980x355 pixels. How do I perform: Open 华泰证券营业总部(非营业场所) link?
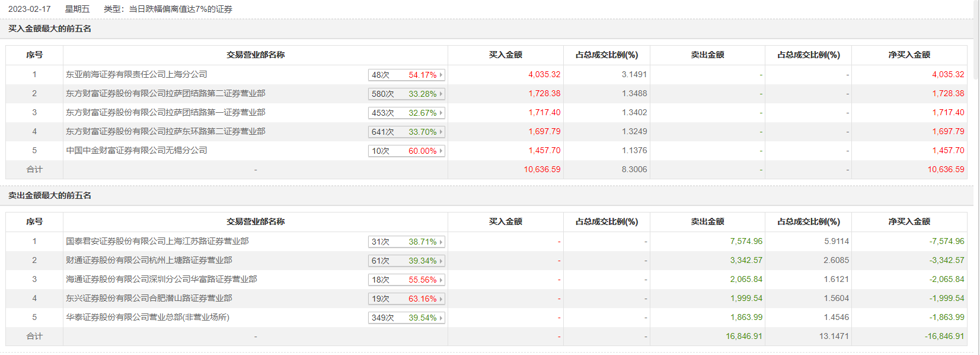(x=148, y=318)
